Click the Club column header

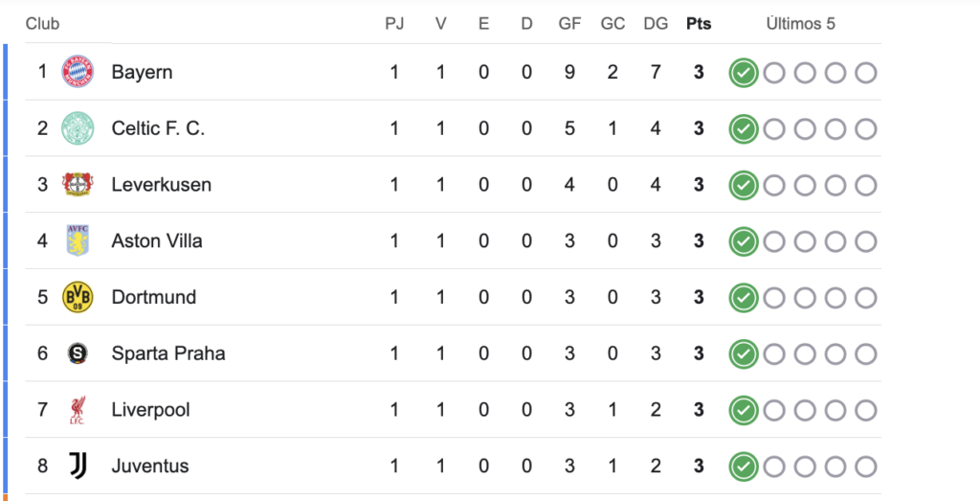pos(42,24)
